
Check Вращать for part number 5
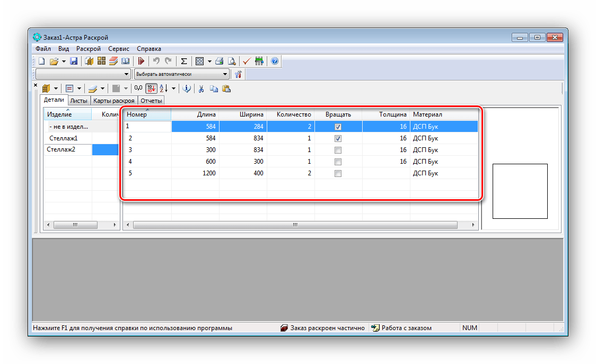click(x=338, y=173)
